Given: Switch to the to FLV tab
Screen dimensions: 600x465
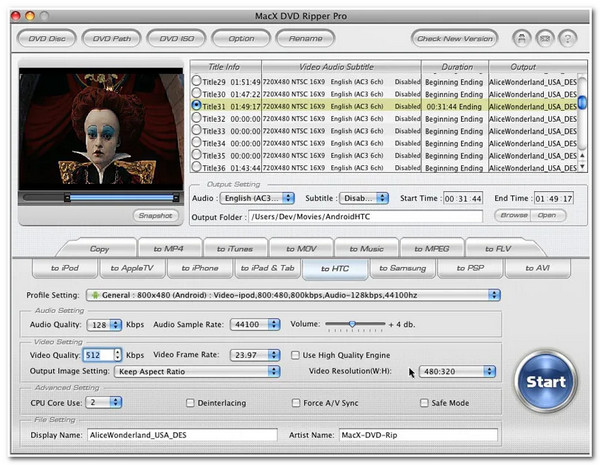Looking at the screenshot, I should pyautogui.click(x=498, y=249).
